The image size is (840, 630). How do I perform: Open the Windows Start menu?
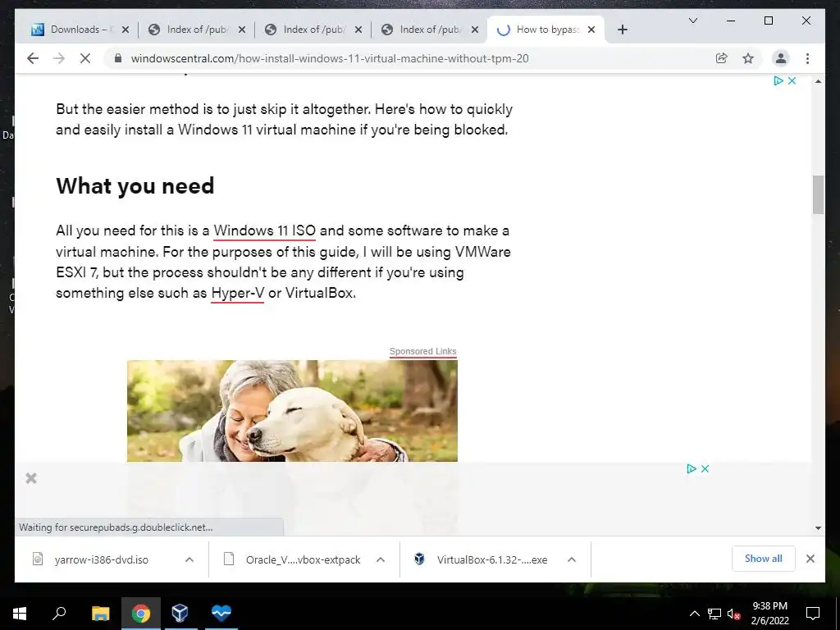[x=20, y=614]
